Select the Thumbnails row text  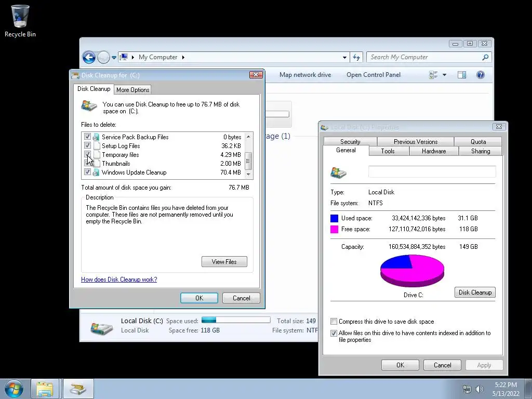(x=116, y=164)
